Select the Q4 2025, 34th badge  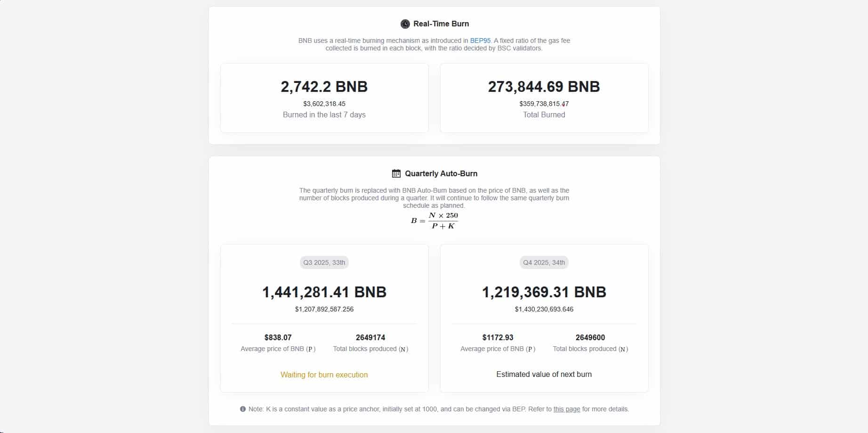(x=544, y=262)
